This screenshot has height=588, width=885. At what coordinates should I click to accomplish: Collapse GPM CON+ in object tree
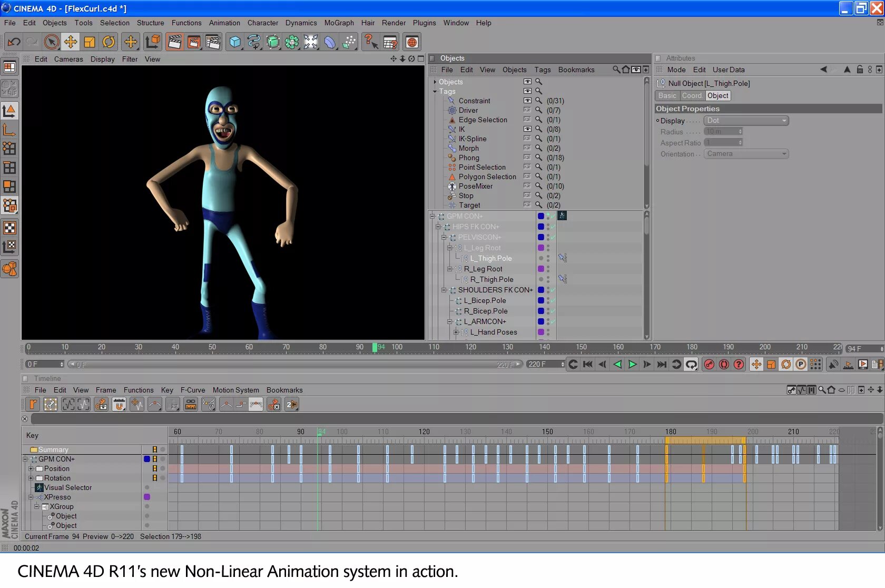click(432, 216)
